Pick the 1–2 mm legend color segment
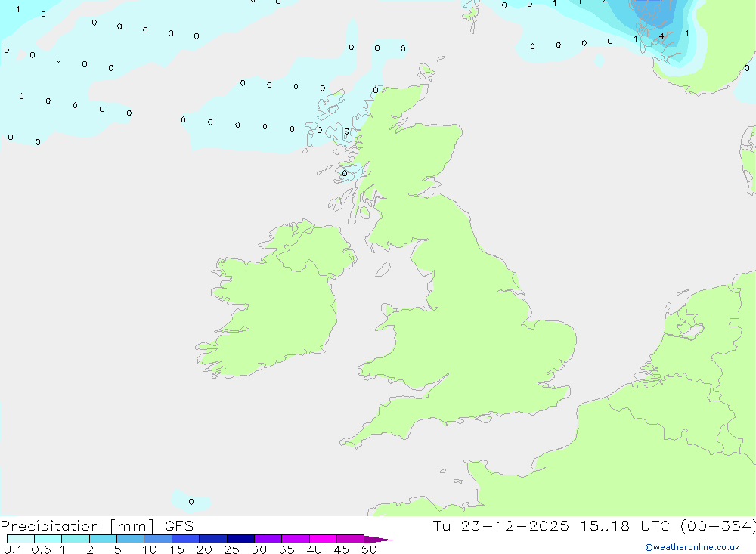756x554 pixels. [x=76, y=539]
